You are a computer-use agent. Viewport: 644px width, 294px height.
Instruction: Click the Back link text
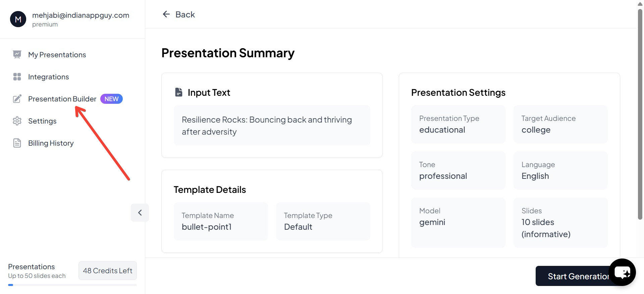click(185, 14)
